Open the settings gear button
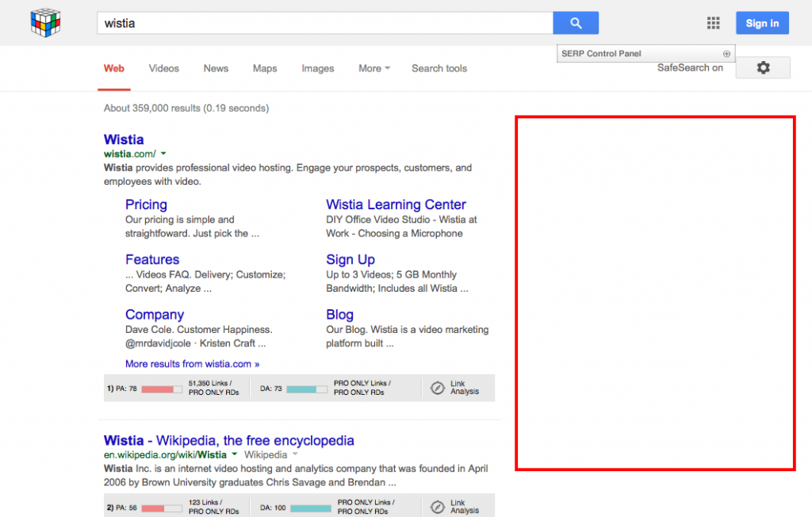The height and width of the screenshot is (517, 812). 763,68
